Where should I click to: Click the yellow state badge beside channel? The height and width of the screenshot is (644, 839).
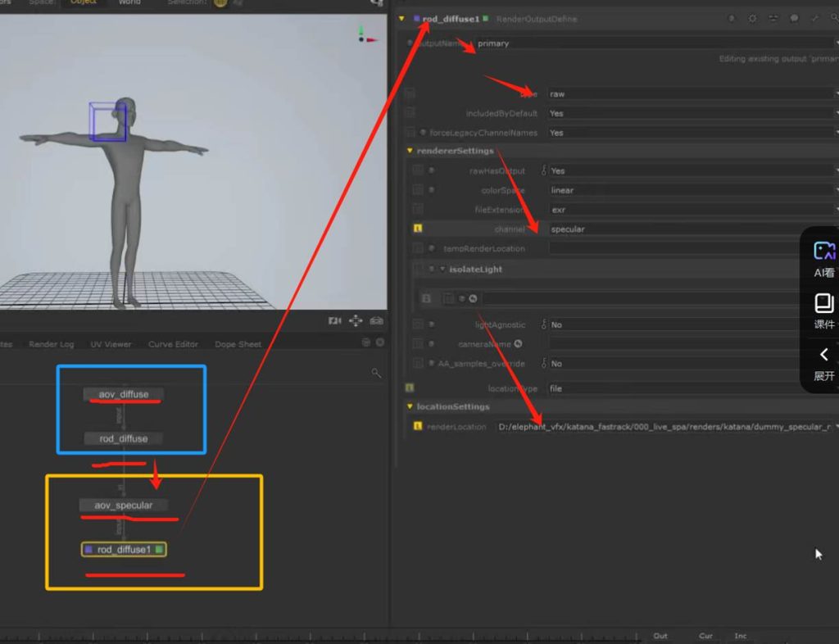click(418, 229)
